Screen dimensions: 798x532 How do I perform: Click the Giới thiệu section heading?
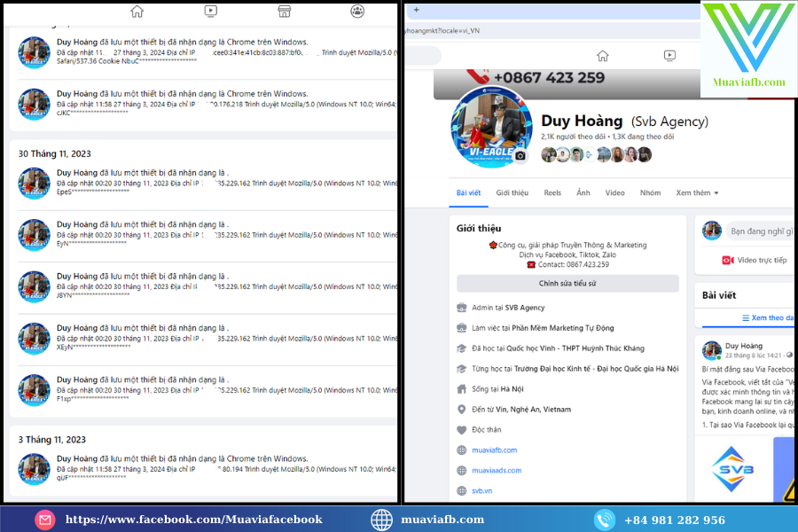(479, 228)
